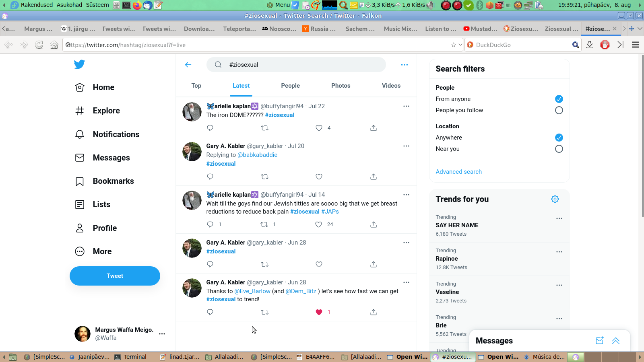Open Trends settings gear
Viewport: 644px width, 362px height.
click(555, 199)
